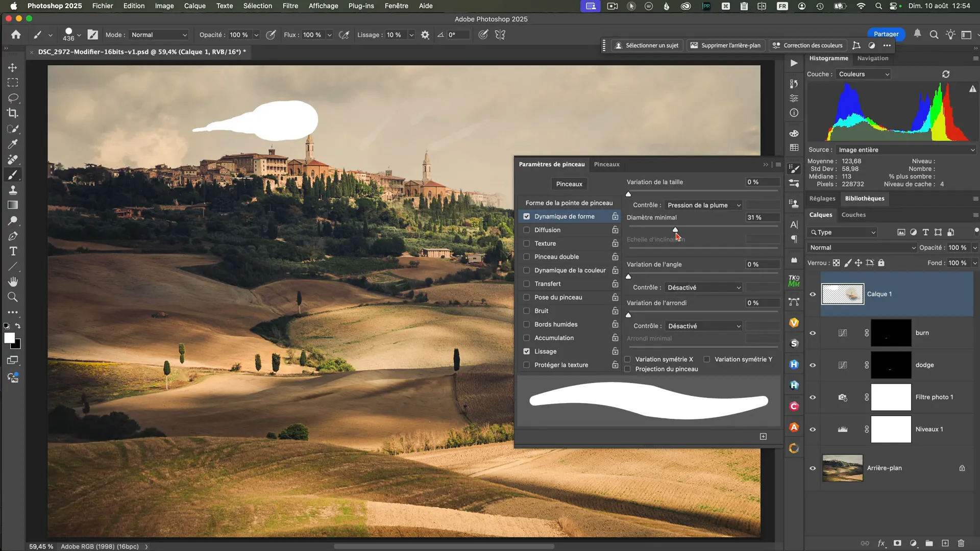This screenshot has width=980, height=551.
Task: Add a layer mask icon
Action: tap(897, 543)
